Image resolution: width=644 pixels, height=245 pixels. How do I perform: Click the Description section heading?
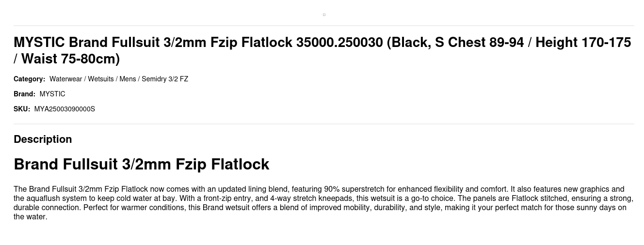pos(43,139)
